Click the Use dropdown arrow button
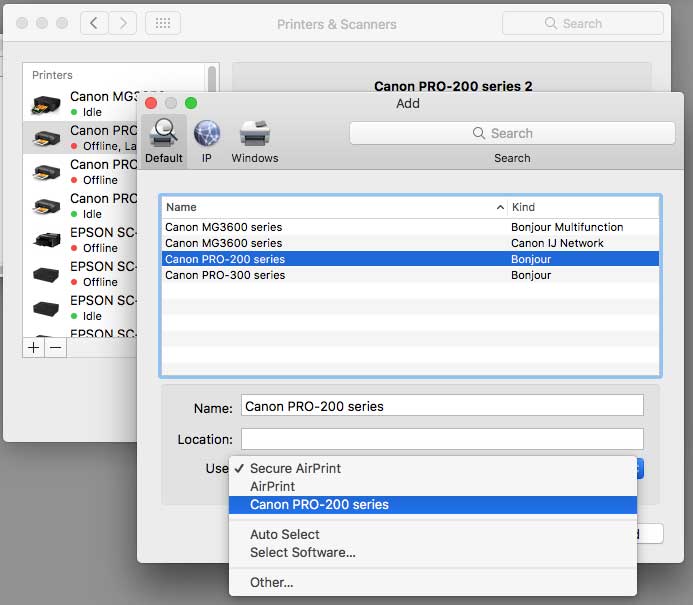Viewport: 693px width, 605px height. click(x=640, y=468)
